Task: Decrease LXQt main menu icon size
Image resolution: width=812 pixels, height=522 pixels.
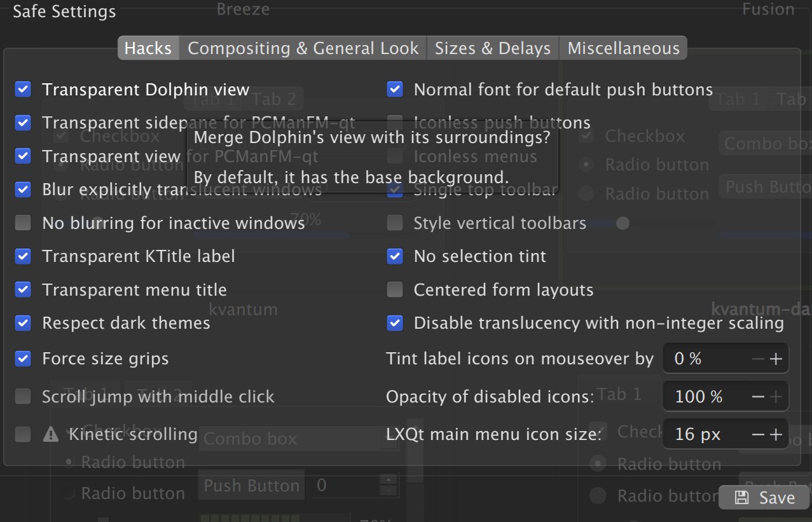Action: coord(758,435)
